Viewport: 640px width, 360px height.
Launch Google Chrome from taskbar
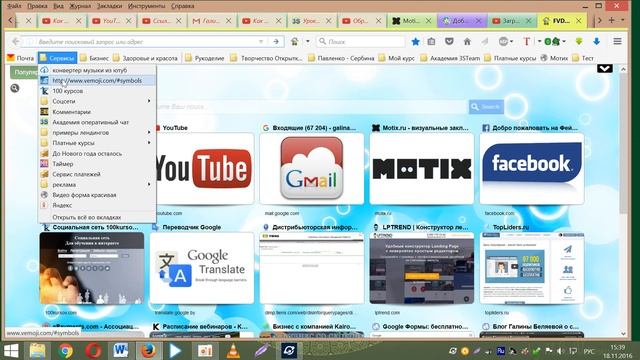65,351
